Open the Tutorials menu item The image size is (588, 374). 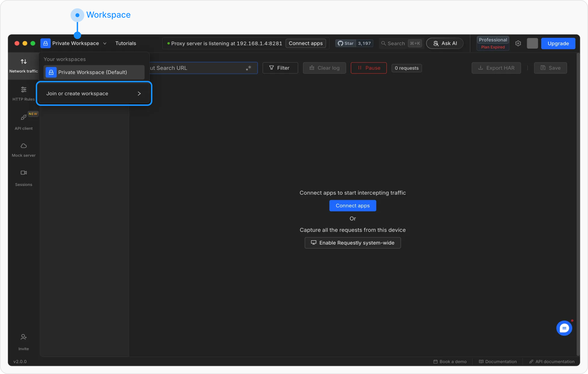(126, 43)
